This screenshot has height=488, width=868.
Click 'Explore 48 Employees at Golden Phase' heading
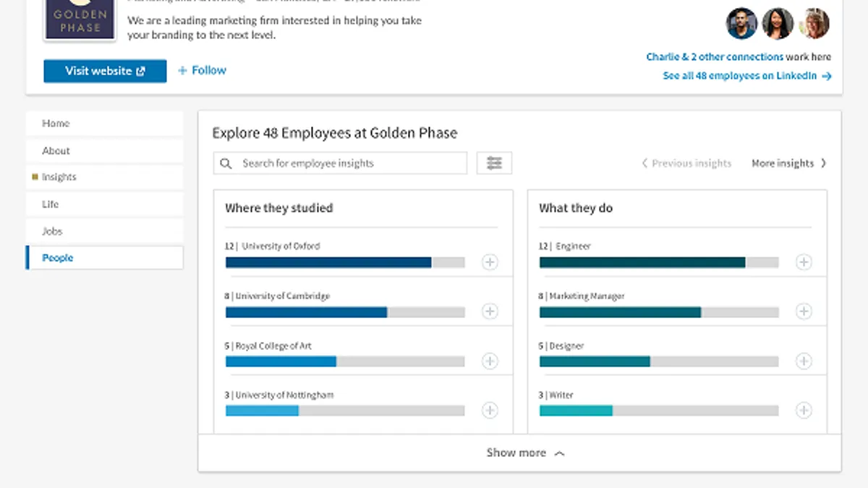[335, 133]
